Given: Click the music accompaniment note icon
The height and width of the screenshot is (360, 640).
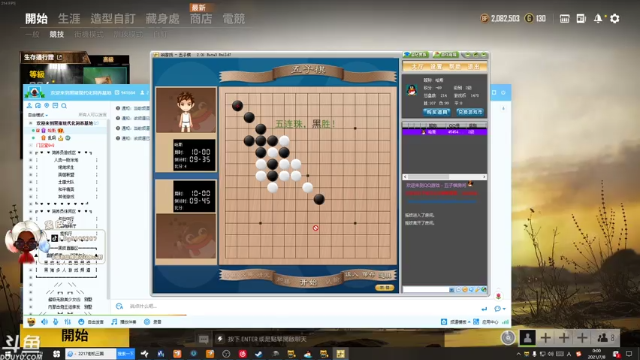Looking at the screenshot, I should [x=114, y=322].
